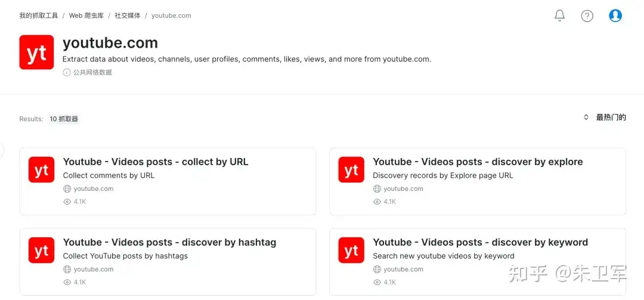
Task: Click 4.1K views count in discover by explore card
Action: point(390,202)
